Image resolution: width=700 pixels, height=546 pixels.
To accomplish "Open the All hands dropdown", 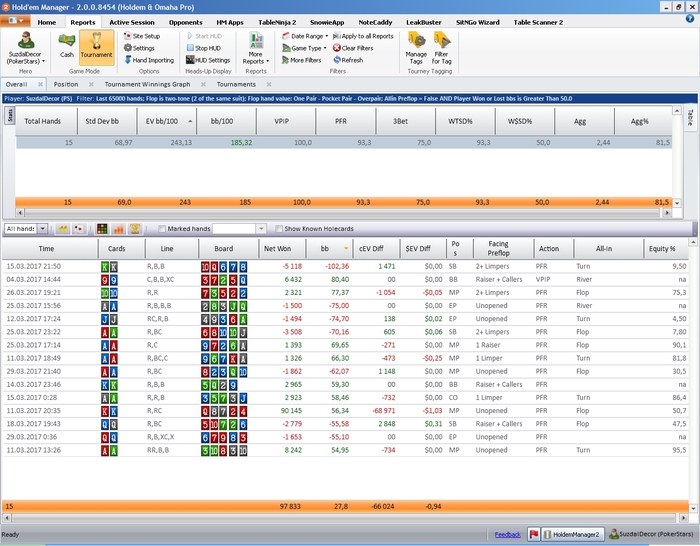I will tap(42, 229).
